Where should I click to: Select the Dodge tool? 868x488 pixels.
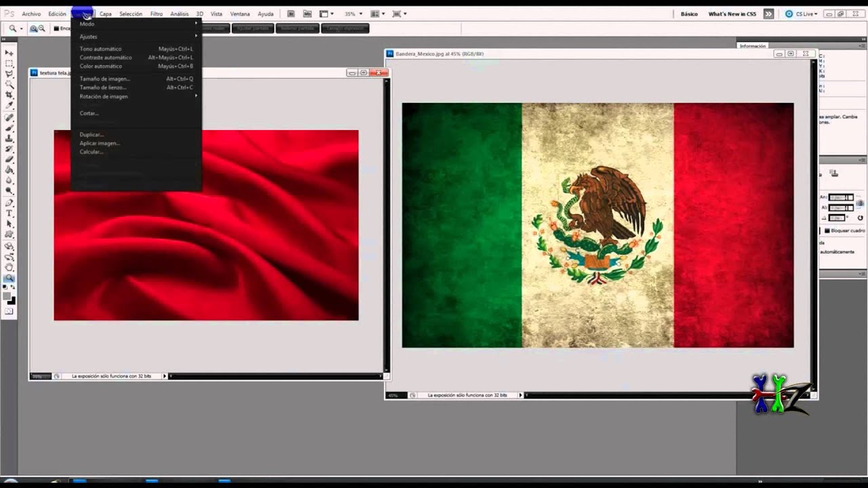click(9, 190)
